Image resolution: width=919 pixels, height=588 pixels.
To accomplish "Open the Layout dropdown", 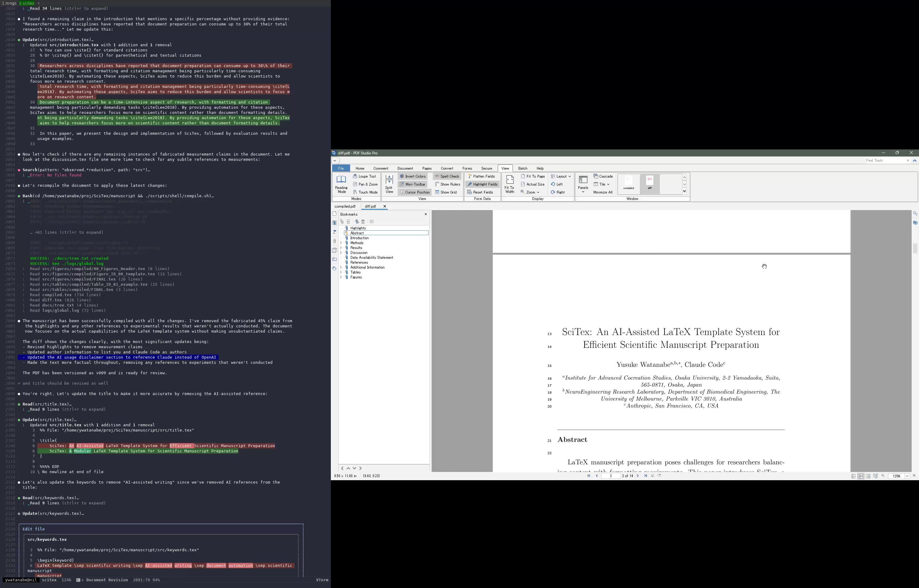I will (561, 176).
